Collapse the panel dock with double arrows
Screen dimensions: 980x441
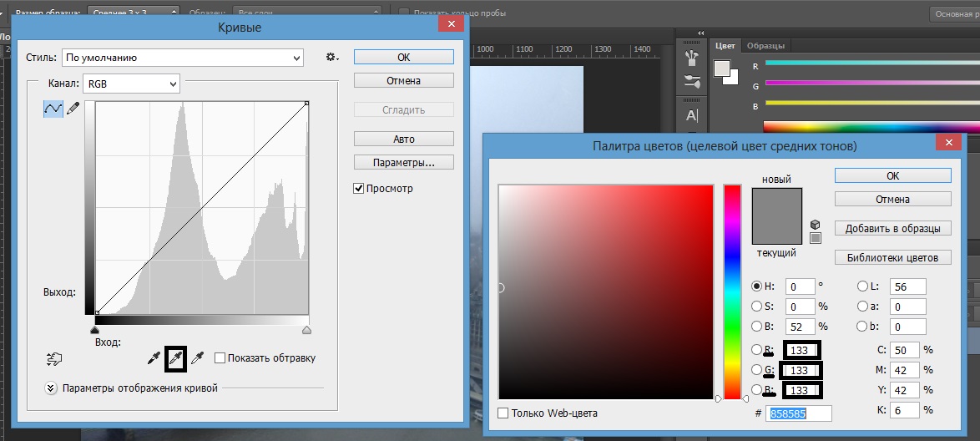pyautogui.click(x=700, y=33)
